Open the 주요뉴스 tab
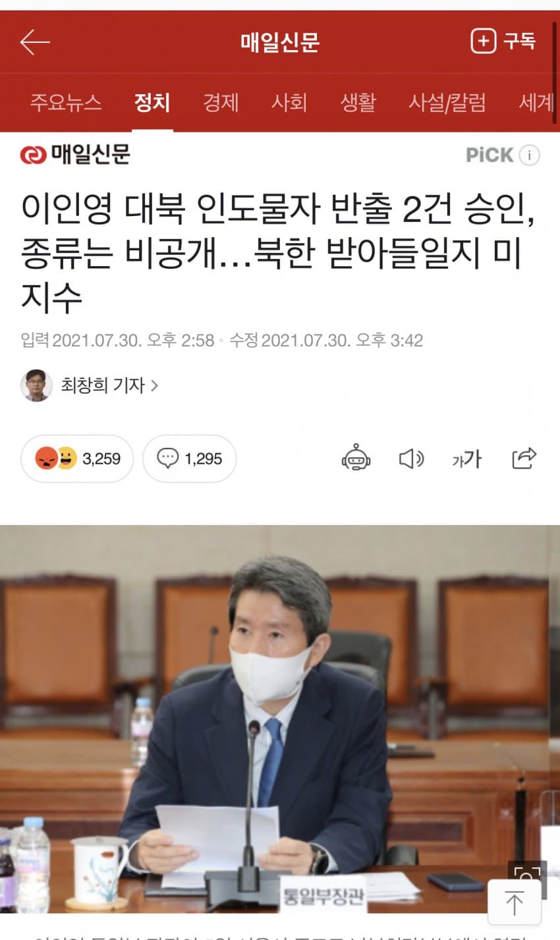Viewport: 560px width, 940px height. [x=65, y=103]
